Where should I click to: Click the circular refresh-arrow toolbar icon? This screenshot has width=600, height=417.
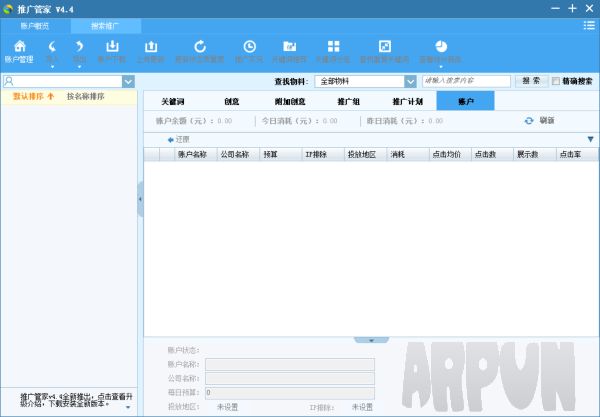pyautogui.click(x=200, y=47)
